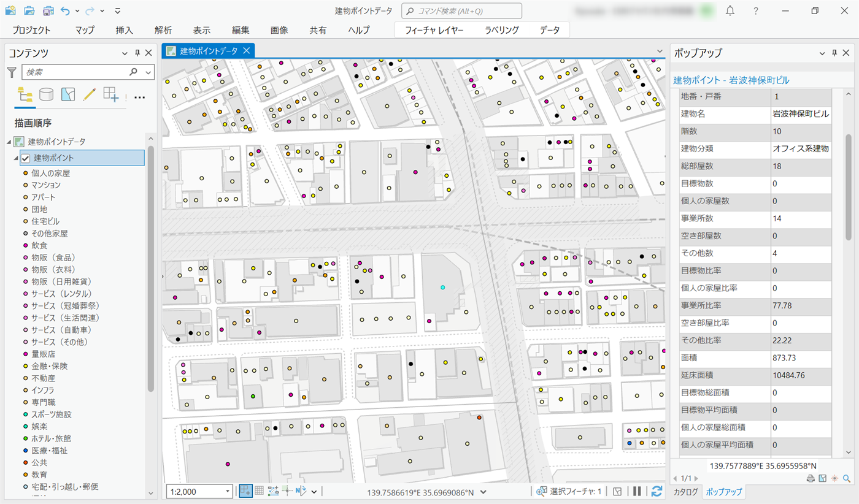Screen dimensions: 859x504
Task: Pause map drawing with the pause icon
Action: 637,491
